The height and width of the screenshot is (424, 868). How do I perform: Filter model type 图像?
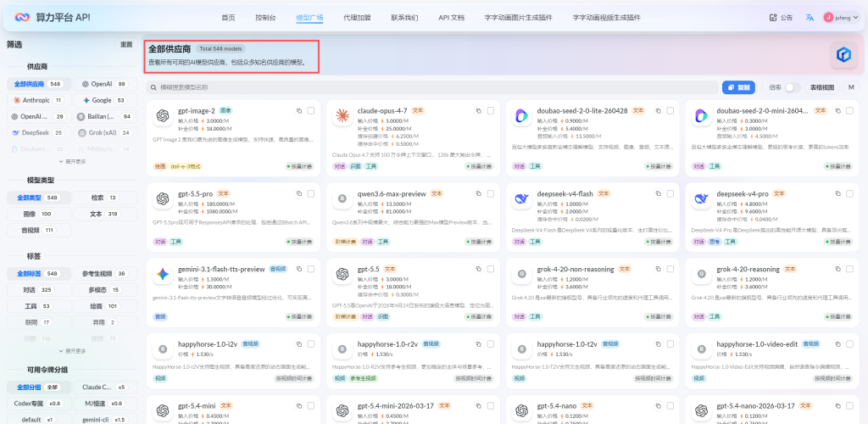click(39, 215)
